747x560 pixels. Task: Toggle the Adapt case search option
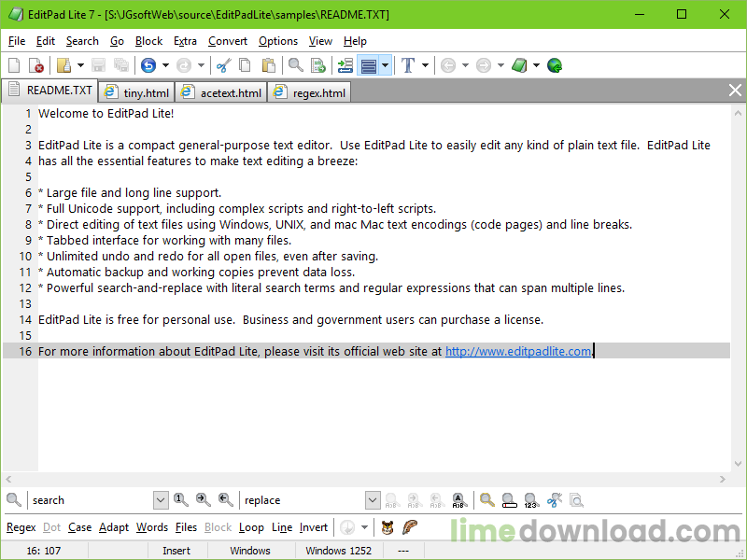114,527
